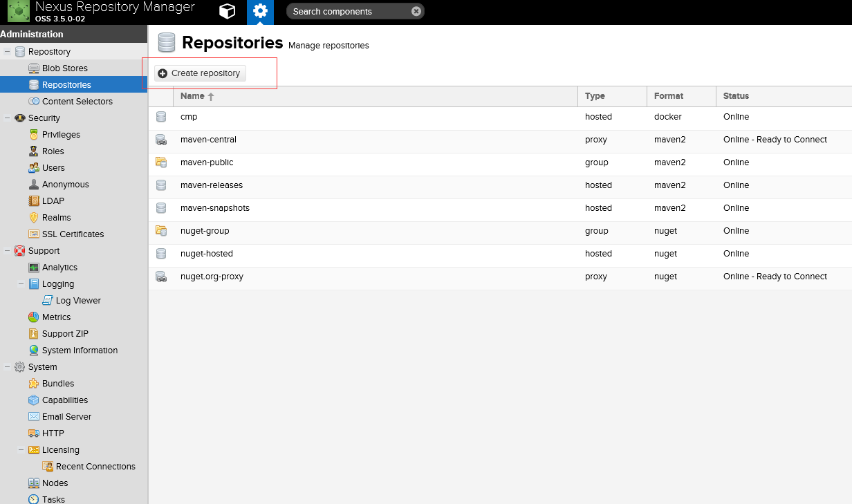Click the Roles icon
Image resolution: width=852 pixels, height=504 pixels.
tap(34, 151)
